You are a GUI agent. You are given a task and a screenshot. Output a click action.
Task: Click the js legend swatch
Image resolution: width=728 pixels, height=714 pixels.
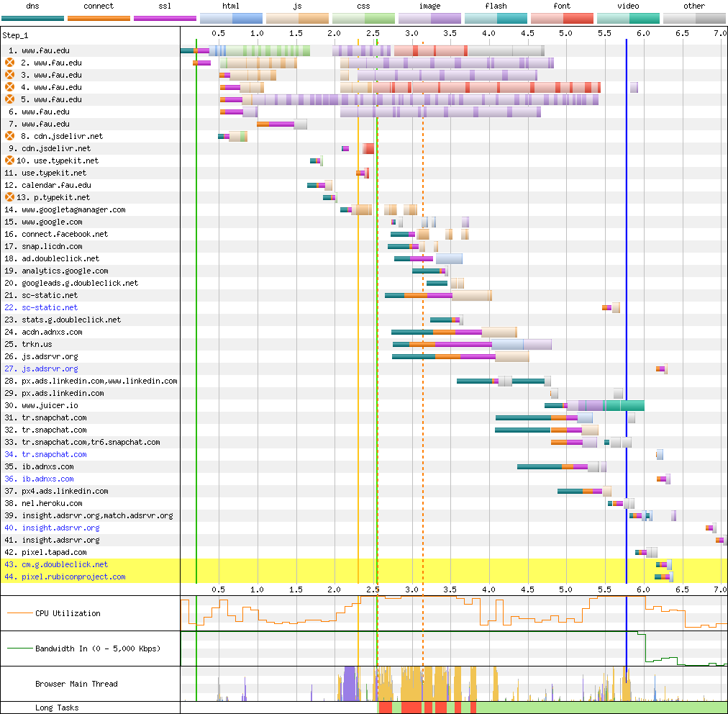(297, 19)
